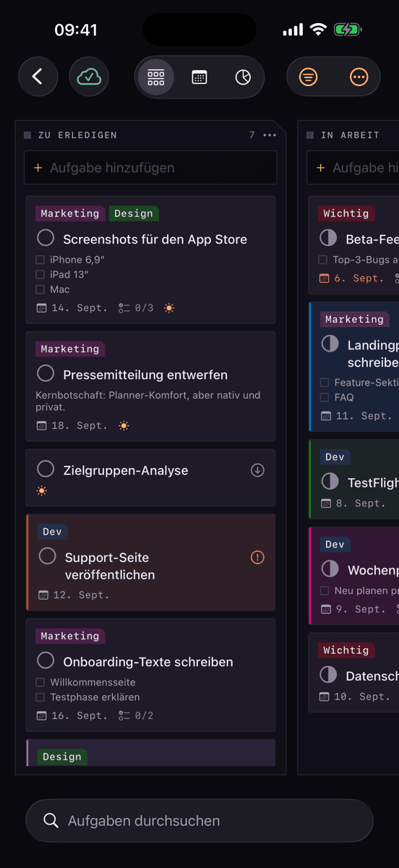Toggle half-done status of Beta-Fee task
Screen dimensions: 399x868
(x=328, y=238)
